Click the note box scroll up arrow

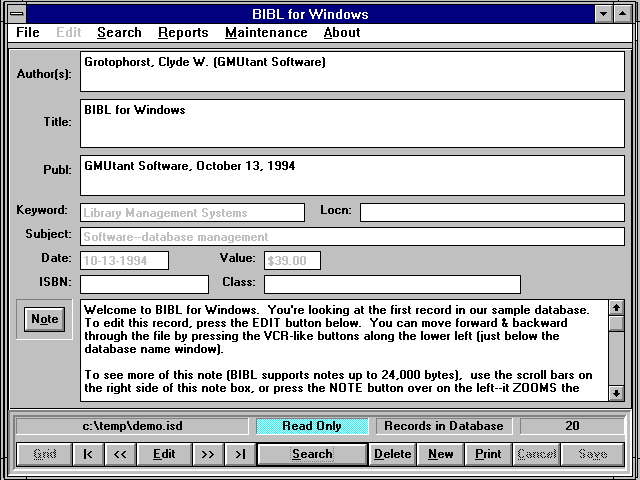[616, 307]
